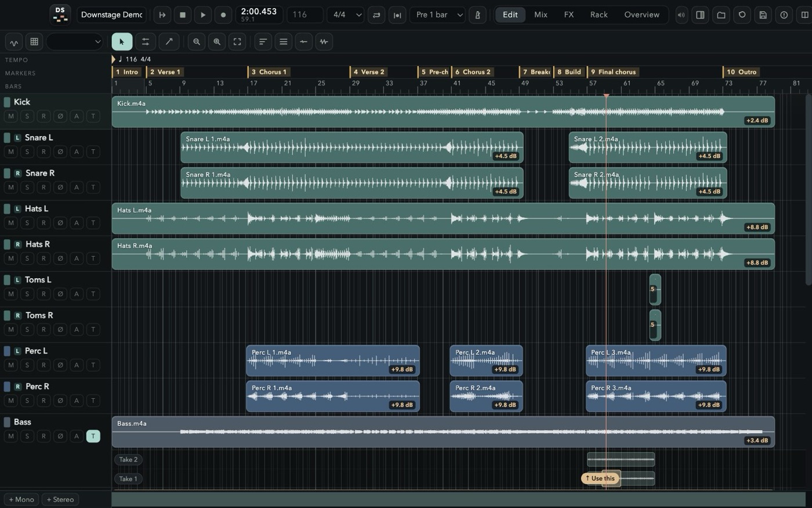Screen dimensions: 812x508
Task: Select the pointer tool
Action: pos(122,42)
